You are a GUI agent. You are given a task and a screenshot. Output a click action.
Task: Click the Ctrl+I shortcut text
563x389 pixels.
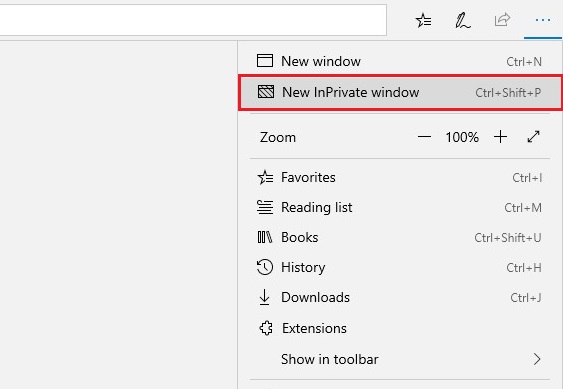[x=527, y=178]
